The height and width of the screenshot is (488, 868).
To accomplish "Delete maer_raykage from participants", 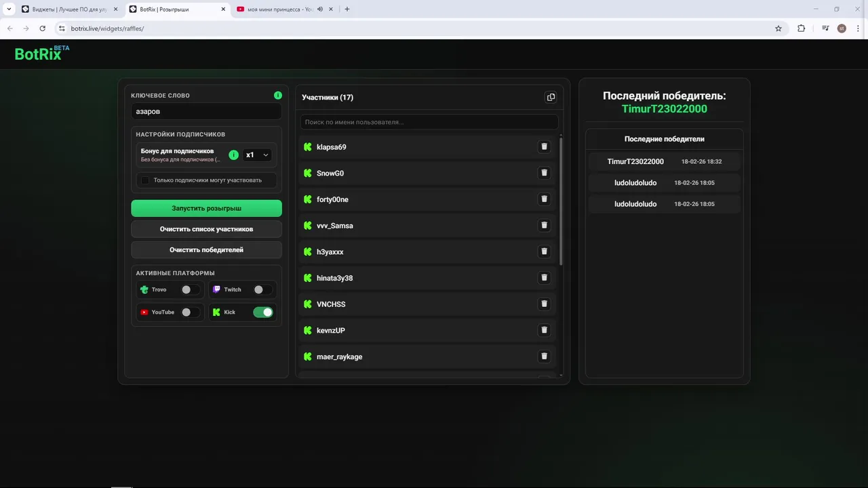I will pos(544,357).
